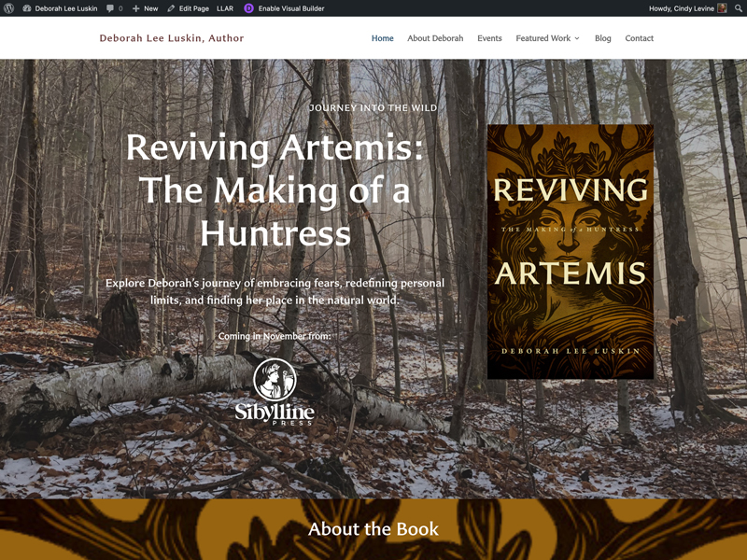Navigate to the Blog page

(602, 38)
